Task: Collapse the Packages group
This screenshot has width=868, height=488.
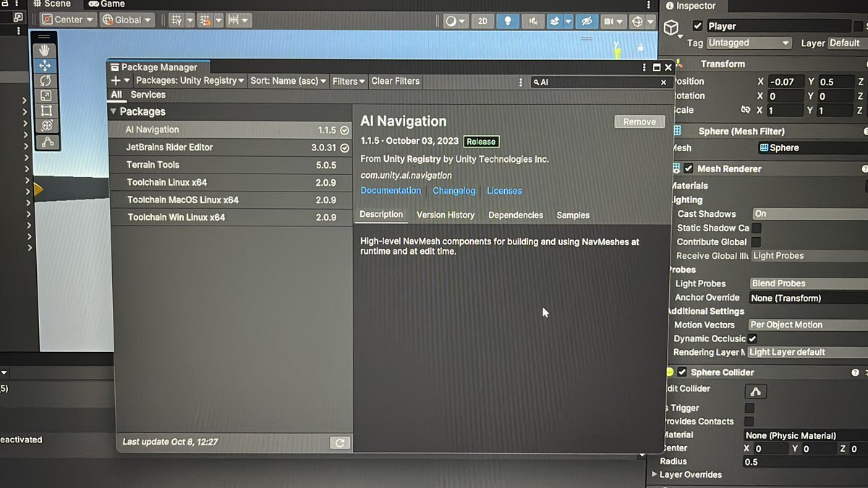Action: click(x=114, y=111)
